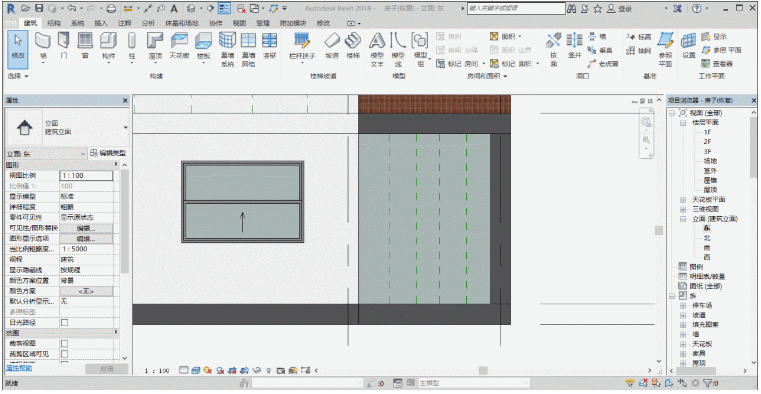Screen dimensions: 761x394
Task: Switch to the 注释 ribbon tab
Action: pos(124,23)
